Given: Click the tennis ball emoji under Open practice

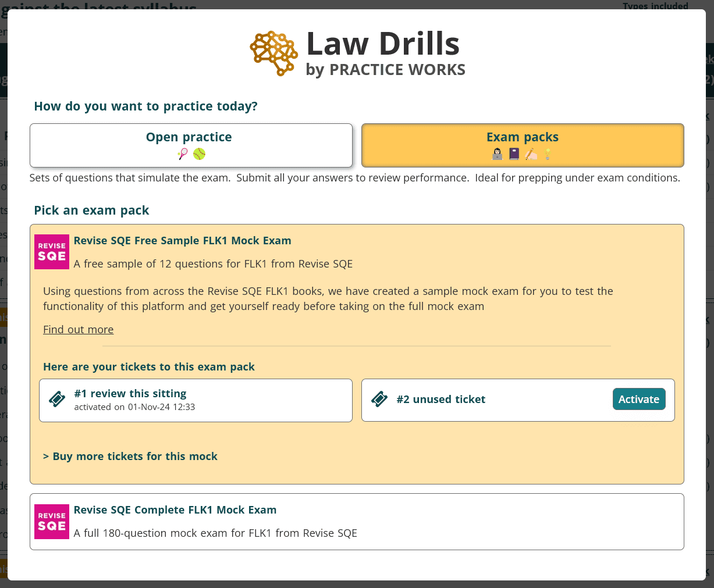Looking at the screenshot, I should 198,153.
